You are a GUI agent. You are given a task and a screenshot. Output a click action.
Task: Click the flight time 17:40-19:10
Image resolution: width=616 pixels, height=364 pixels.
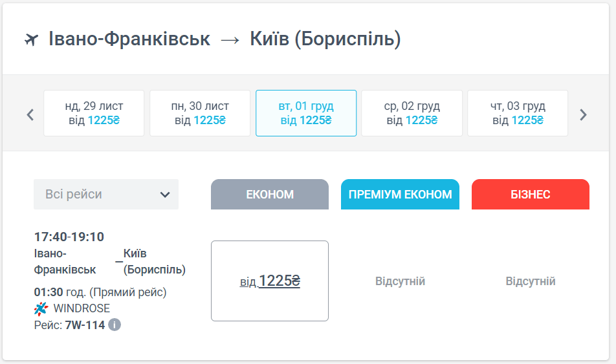tap(69, 237)
